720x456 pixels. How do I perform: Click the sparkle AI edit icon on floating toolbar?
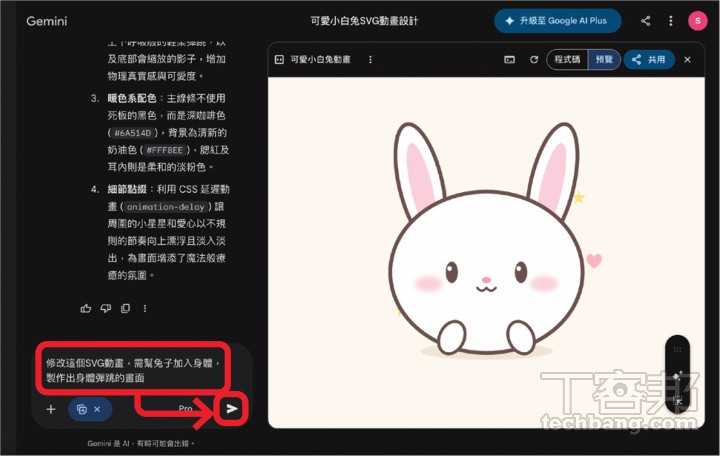coord(677,376)
